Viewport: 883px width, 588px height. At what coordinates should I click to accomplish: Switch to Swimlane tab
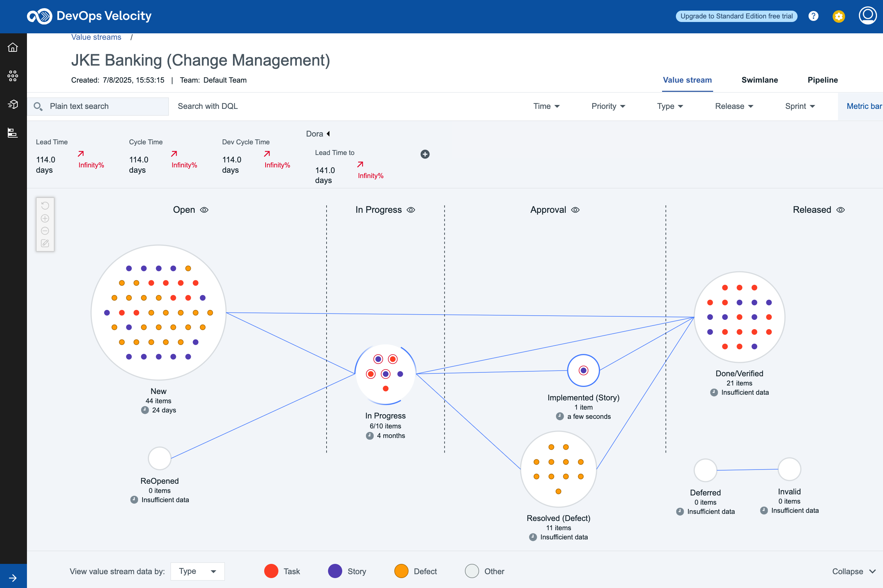[760, 80]
